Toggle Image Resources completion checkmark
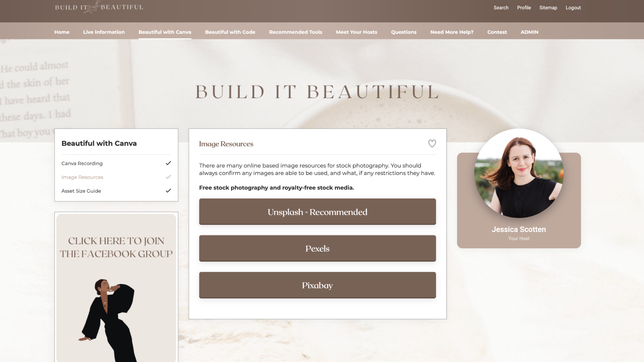644x362 pixels. coord(168,177)
